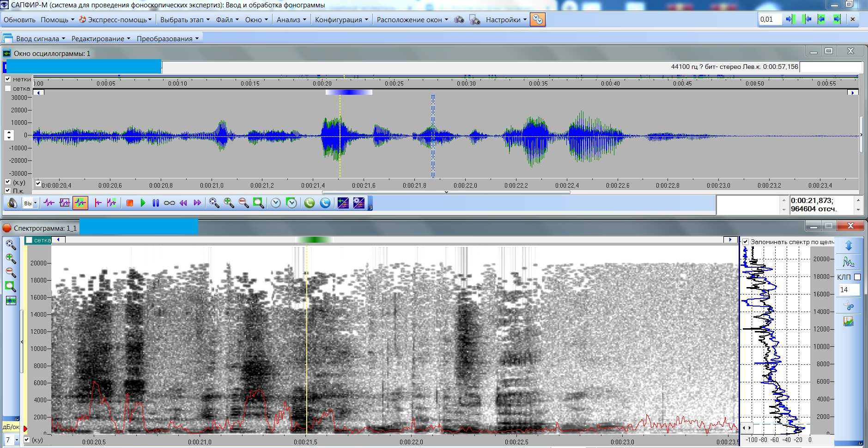The width and height of the screenshot is (868, 448).
Task: Open the 'Ввод сигнала' menu
Action: pos(41,38)
